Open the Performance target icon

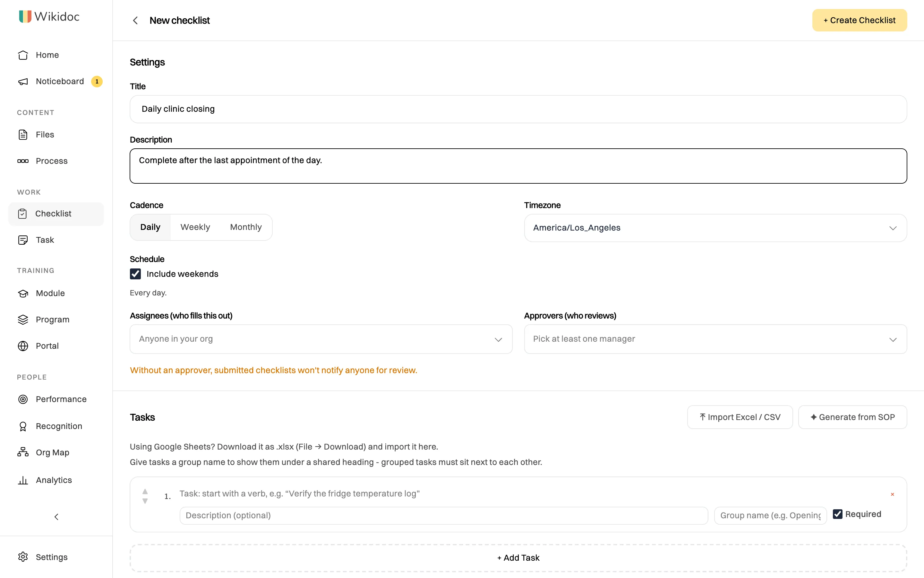[x=23, y=399]
